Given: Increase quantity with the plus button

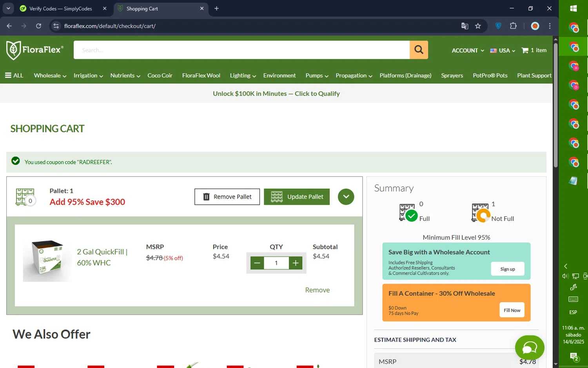Looking at the screenshot, I should point(296,263).
